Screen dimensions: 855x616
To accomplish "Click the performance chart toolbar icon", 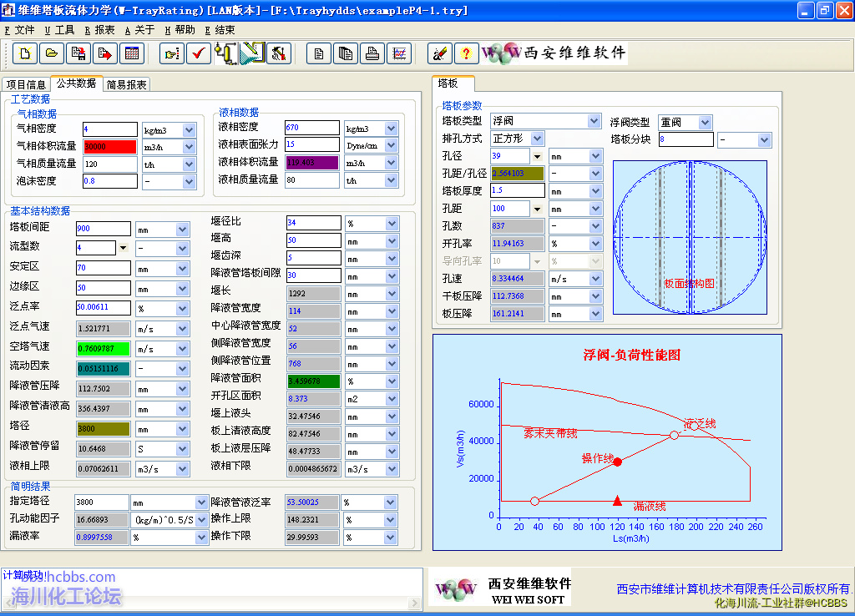I will point(399,53).
